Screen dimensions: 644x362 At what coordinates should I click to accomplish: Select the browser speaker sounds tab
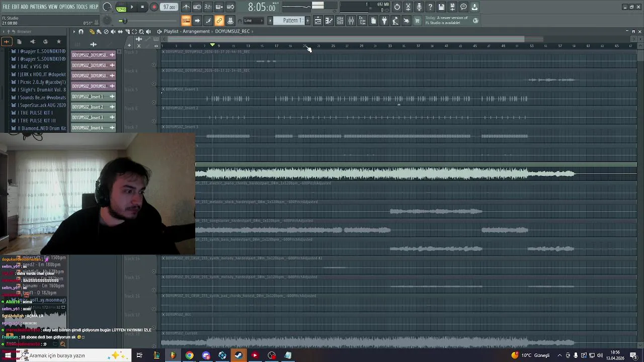point(32,42)
